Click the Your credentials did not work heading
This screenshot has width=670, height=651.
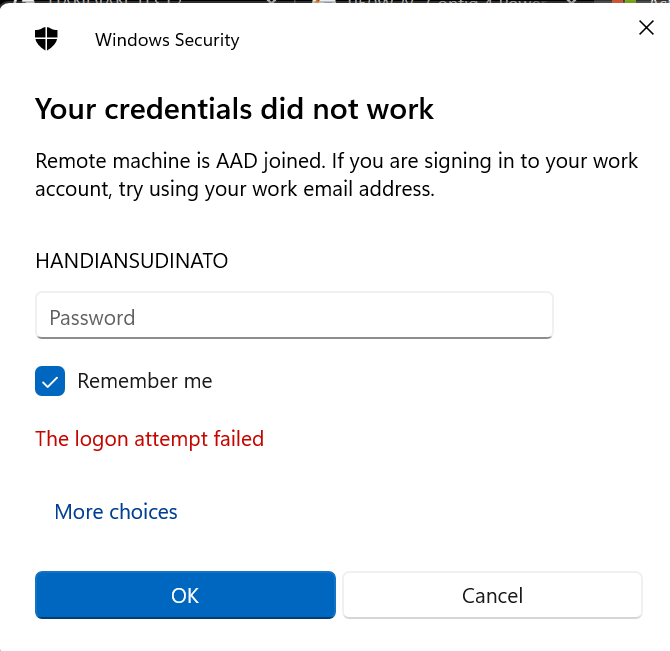[x=234, y=108]
